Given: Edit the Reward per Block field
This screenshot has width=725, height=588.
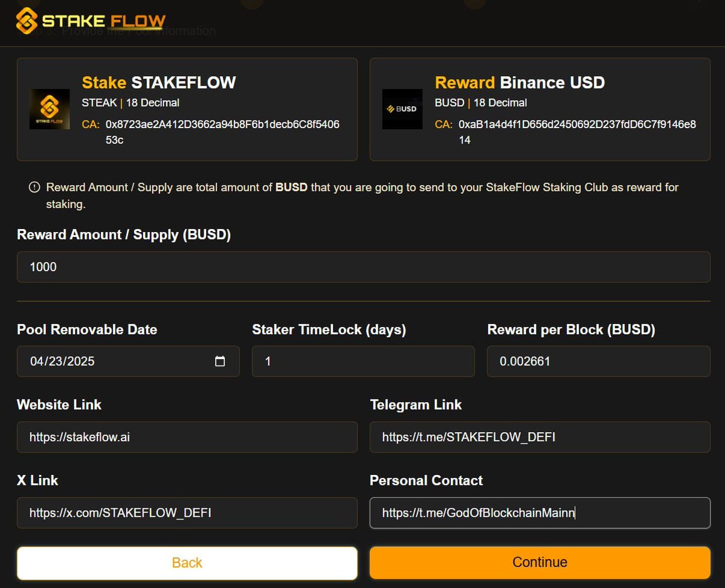Looking at the screenshot, I should point(599,361).
